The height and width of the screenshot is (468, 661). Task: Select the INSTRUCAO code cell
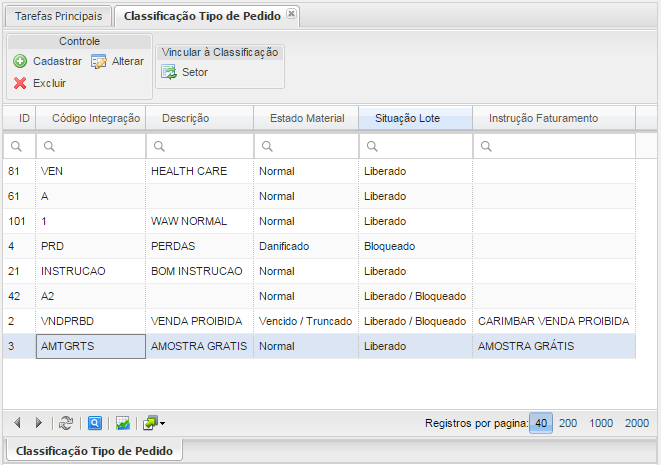(x=91, y=271)
